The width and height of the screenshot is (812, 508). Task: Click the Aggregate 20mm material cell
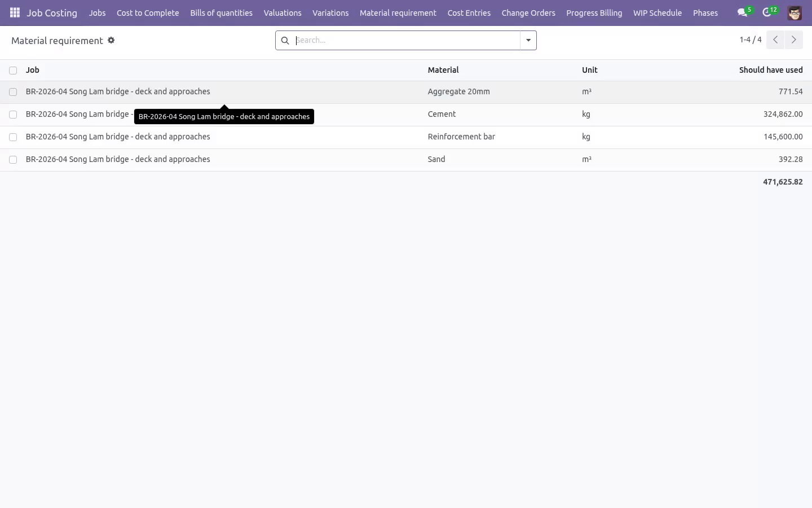click(x=459, y=91)
